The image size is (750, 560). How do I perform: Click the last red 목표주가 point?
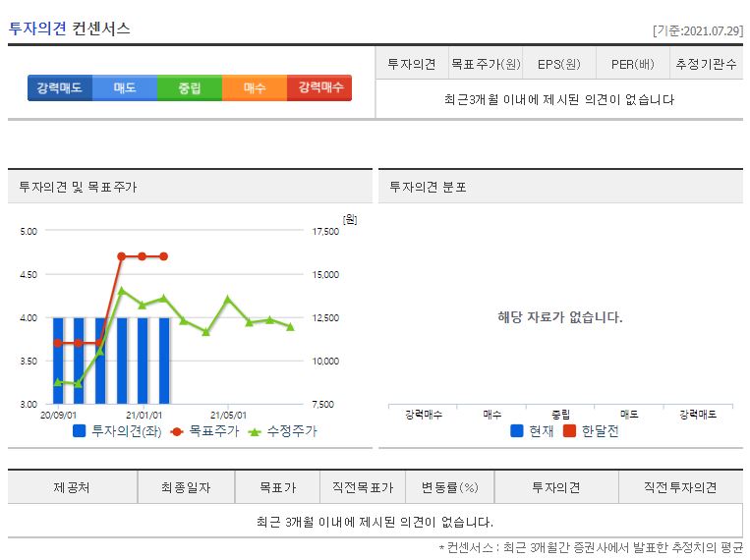coord(163,256)
